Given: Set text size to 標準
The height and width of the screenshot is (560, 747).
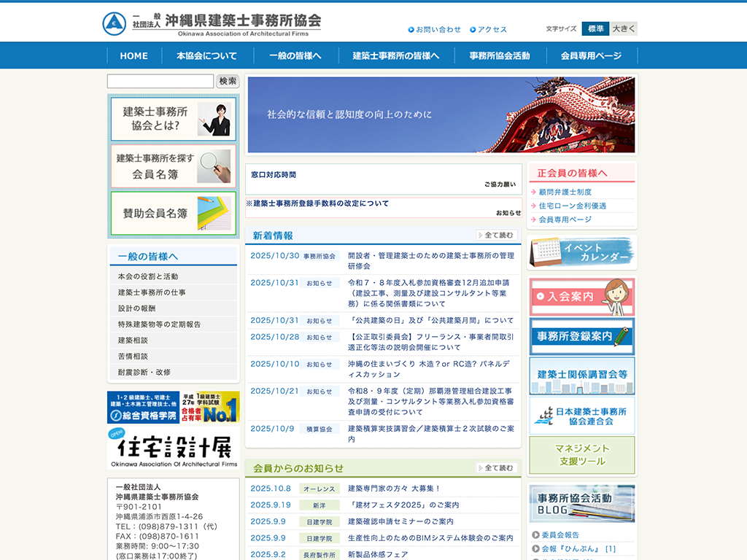Looking at the screenshot, I should (595, 29).
